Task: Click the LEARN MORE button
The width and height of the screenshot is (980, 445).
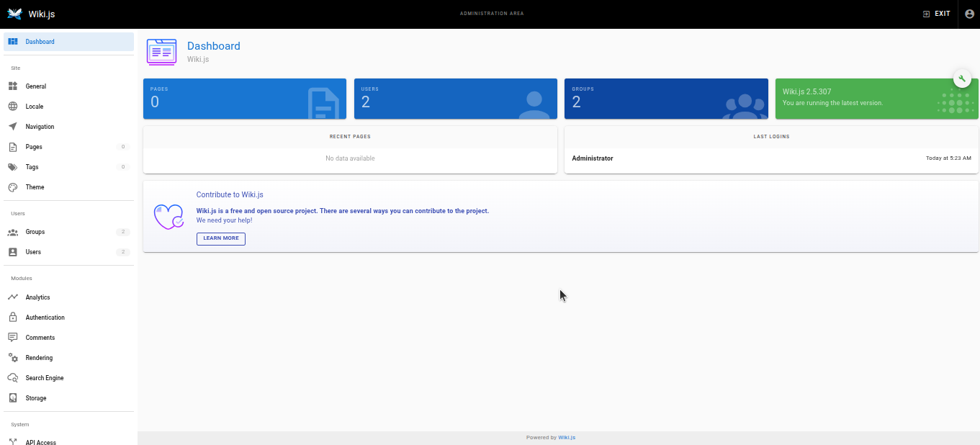Action: (x=221, y=238)
